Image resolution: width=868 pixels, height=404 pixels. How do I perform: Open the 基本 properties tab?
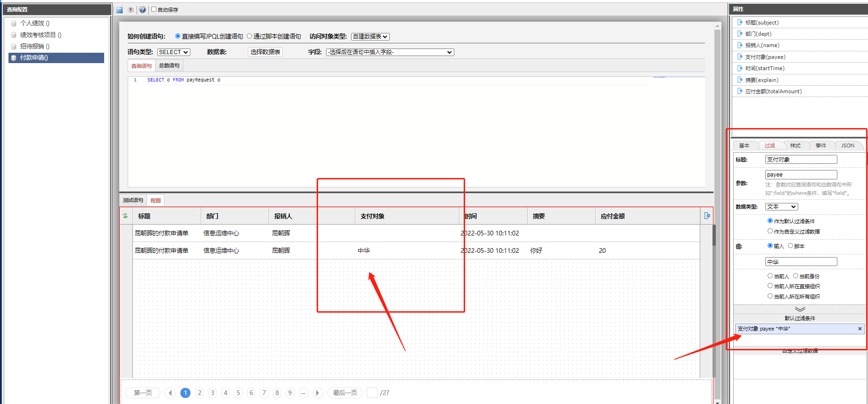tap(744, 145)
